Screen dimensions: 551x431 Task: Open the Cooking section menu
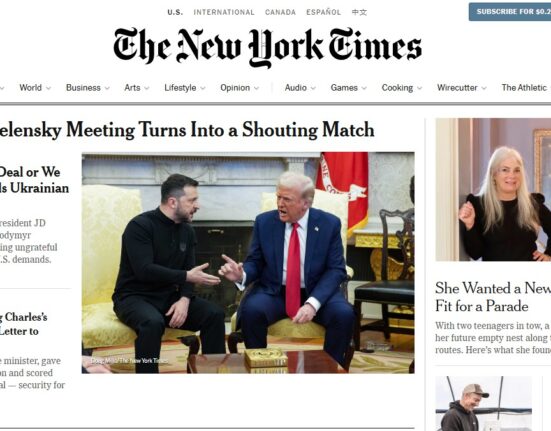402,88
